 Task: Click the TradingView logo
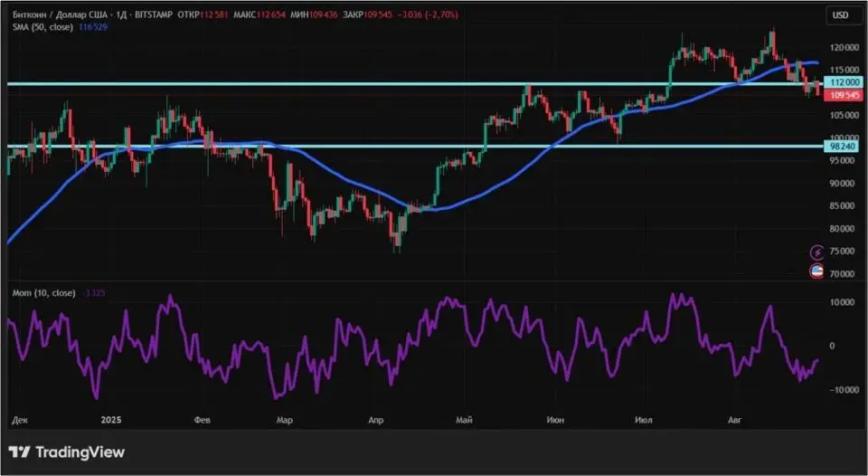pyautogui.click(x=67, y=452)
